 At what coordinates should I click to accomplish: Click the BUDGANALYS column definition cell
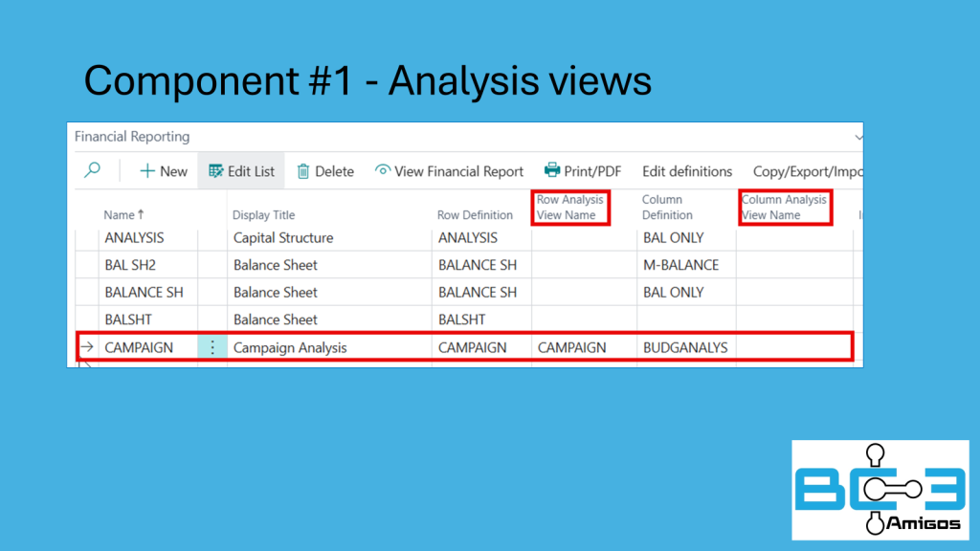(x=685, y=347)
